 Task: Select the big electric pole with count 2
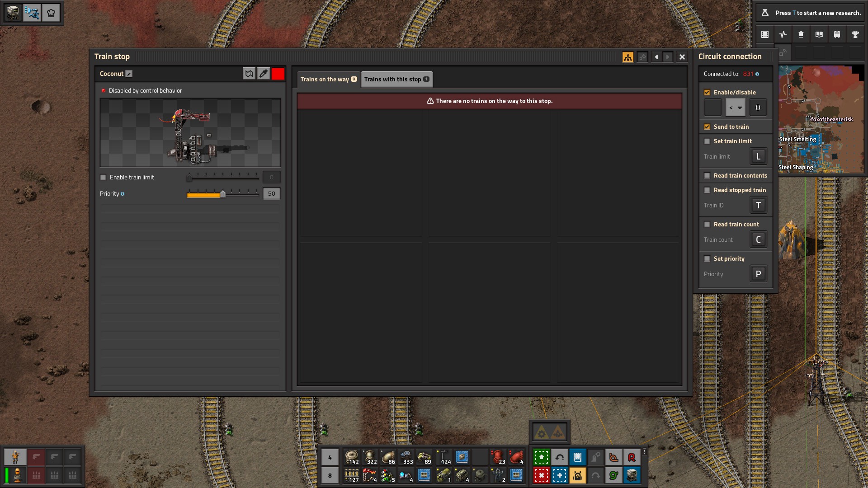click(498, 475)
